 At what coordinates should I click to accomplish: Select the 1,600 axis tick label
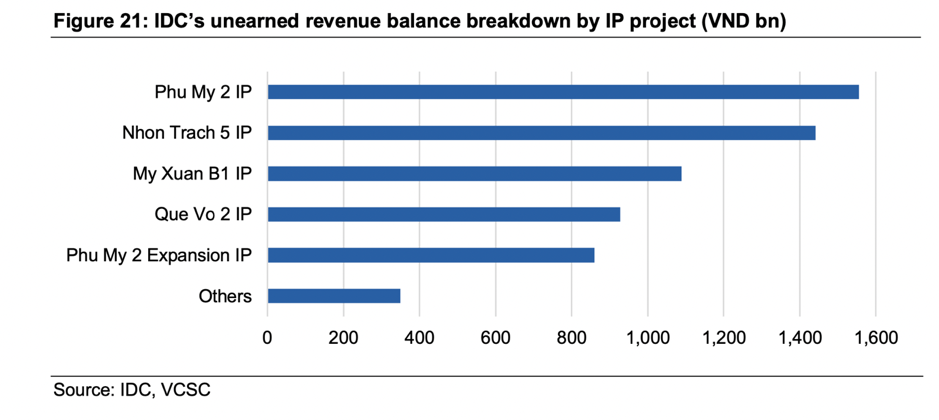[x=875, y=337]
